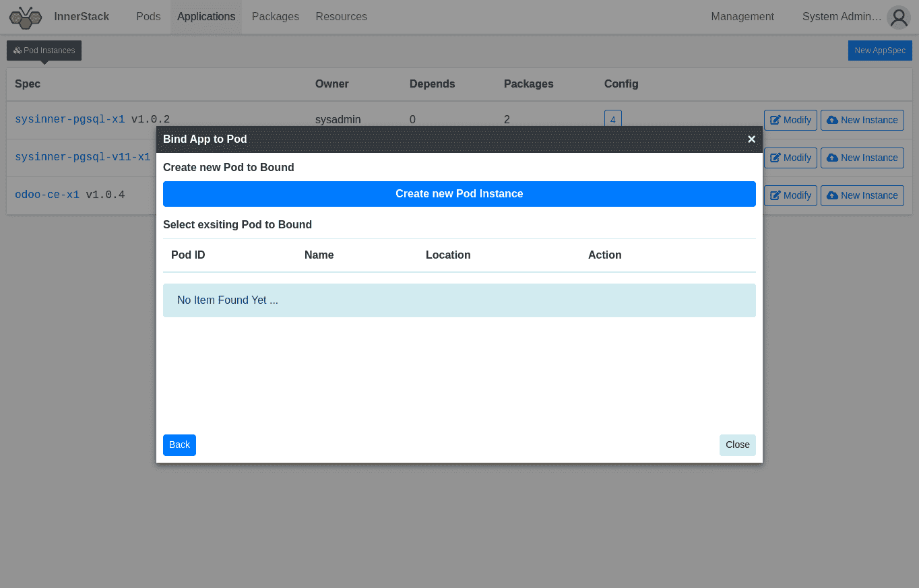Open System Admin account menu
Viewport: 919px width, 588px height.
tap(842, 17)
